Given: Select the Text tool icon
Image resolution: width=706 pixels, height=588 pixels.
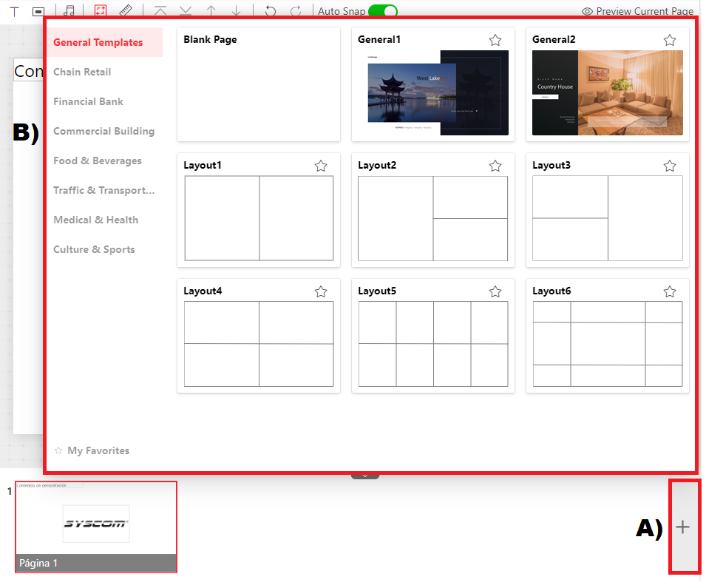Looking at the screenshot, I should click(14, 11).
